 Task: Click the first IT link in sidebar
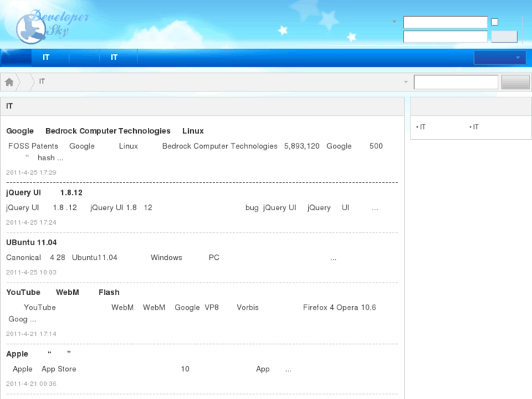coord(422,127)
